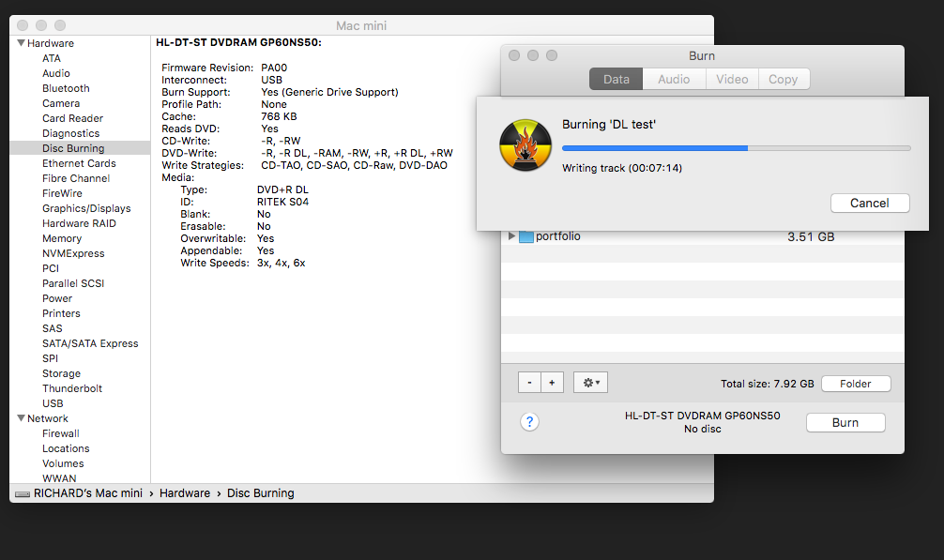This screenshot has height=560, width=944.
Task: Select Storage in the sidebar
Action: 61,373
